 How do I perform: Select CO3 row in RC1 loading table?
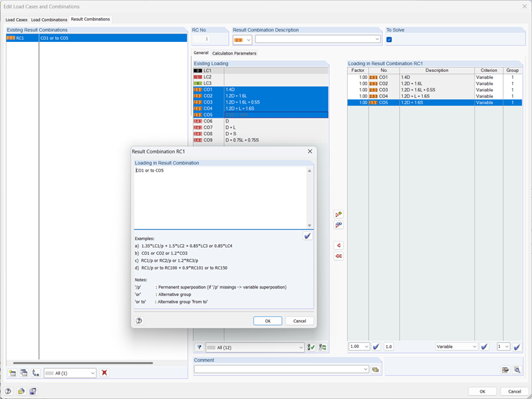pyautogui.click(x=435, y=90)
